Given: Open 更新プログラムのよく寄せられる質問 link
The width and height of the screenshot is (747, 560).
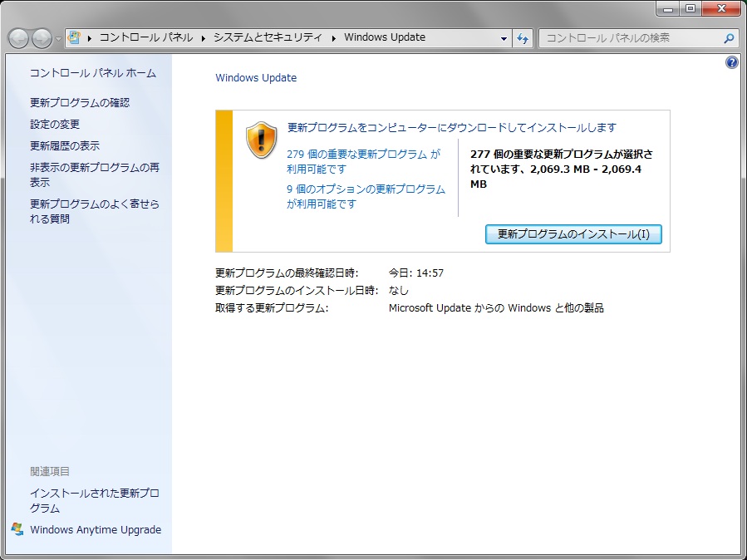Looking at the screenshot, I should [x=95, y=211].
